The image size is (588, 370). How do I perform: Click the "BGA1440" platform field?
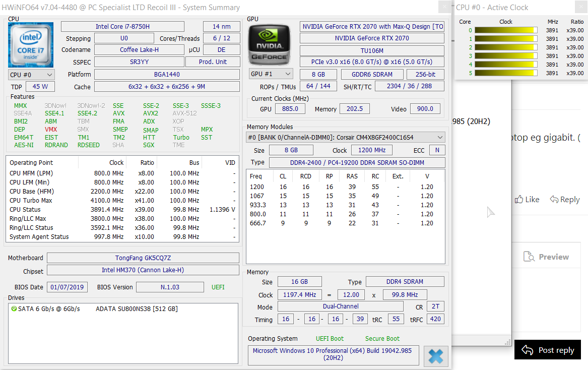pyautogui.click(x=167, y=74)
